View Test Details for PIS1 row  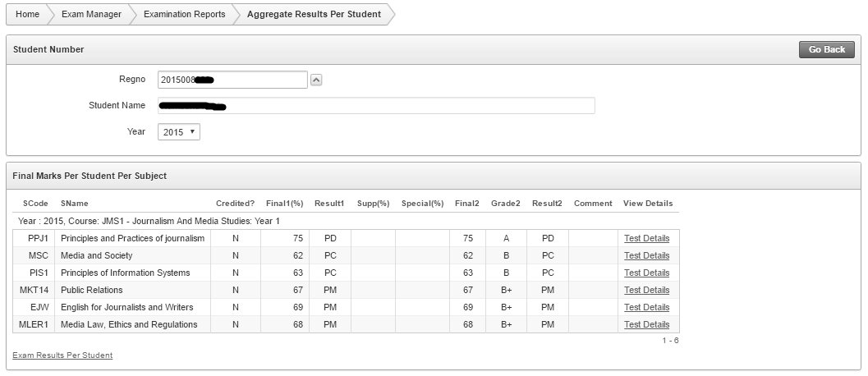point(646,273)
